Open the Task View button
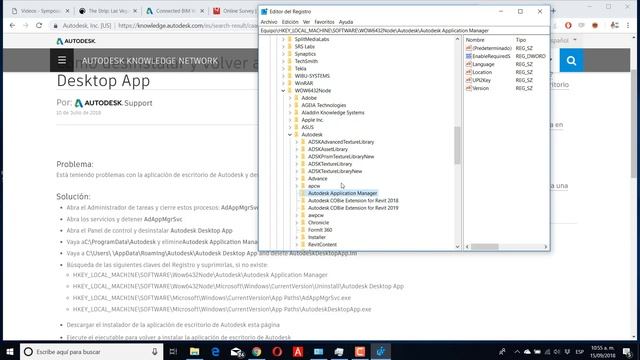Screen dimensions: 640x360 tap(173, 351)
